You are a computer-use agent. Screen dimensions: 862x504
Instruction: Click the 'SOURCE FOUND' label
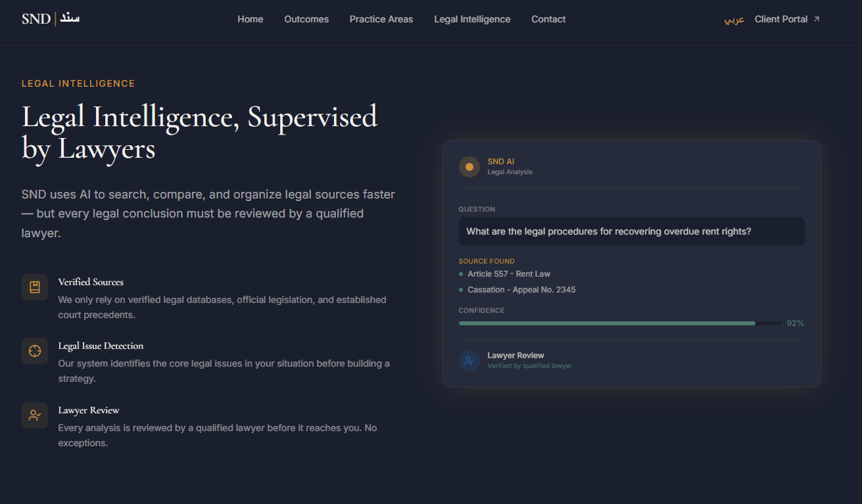point(487,262)
